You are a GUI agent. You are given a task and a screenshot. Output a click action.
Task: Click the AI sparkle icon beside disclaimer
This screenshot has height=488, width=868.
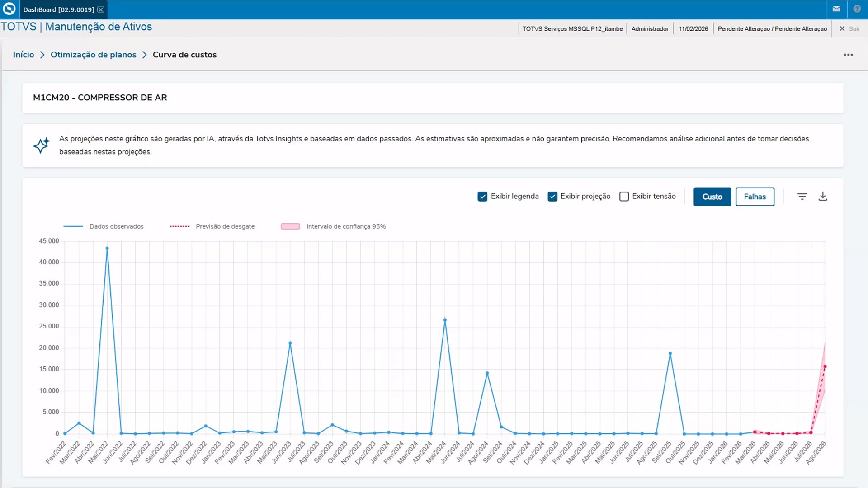pyautogui.click(x=41, y=145)
